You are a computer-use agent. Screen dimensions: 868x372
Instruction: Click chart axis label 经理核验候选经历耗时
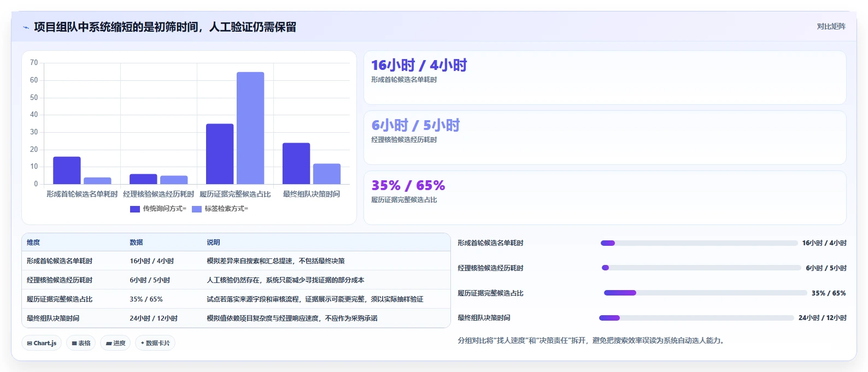159,194
